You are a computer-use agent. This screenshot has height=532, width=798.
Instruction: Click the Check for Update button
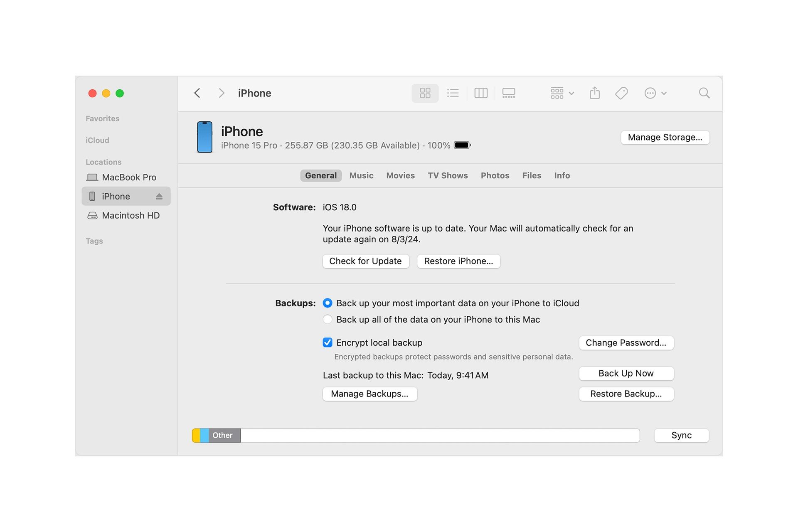(365, 261)
